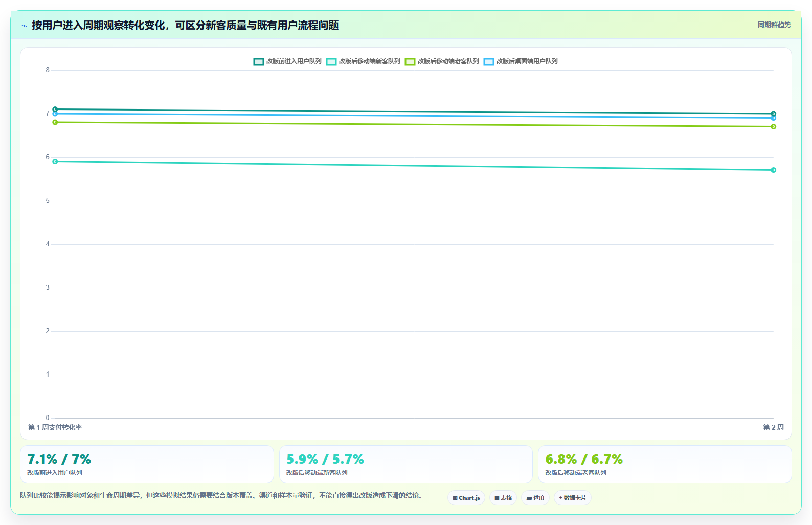Screen dimensions: 812x525
Task: Click the trend icon beside the page title
Action: point(24,26)
